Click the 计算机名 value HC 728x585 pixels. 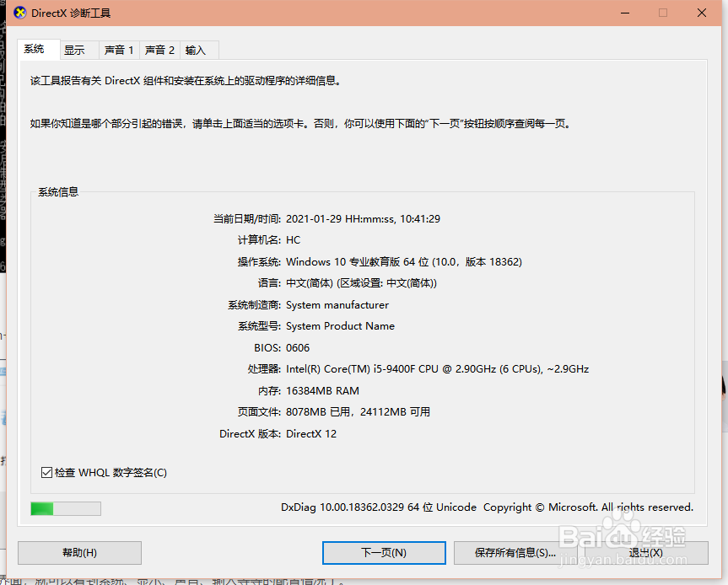(293, 239)
